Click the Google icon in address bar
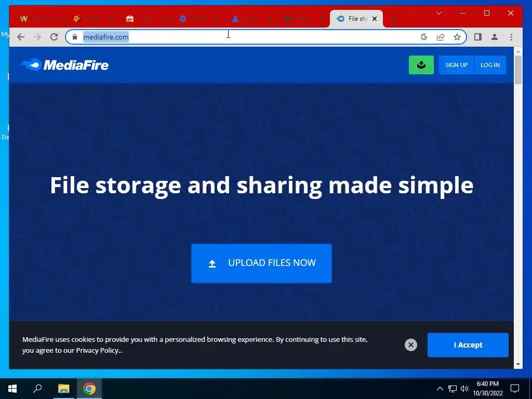The width and height of the screenshot is (532, 399). pos(424,37)
